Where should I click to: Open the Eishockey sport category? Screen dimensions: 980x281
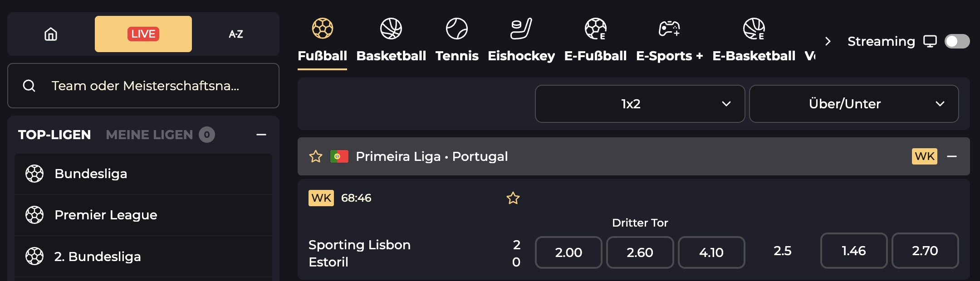point(521,28)
